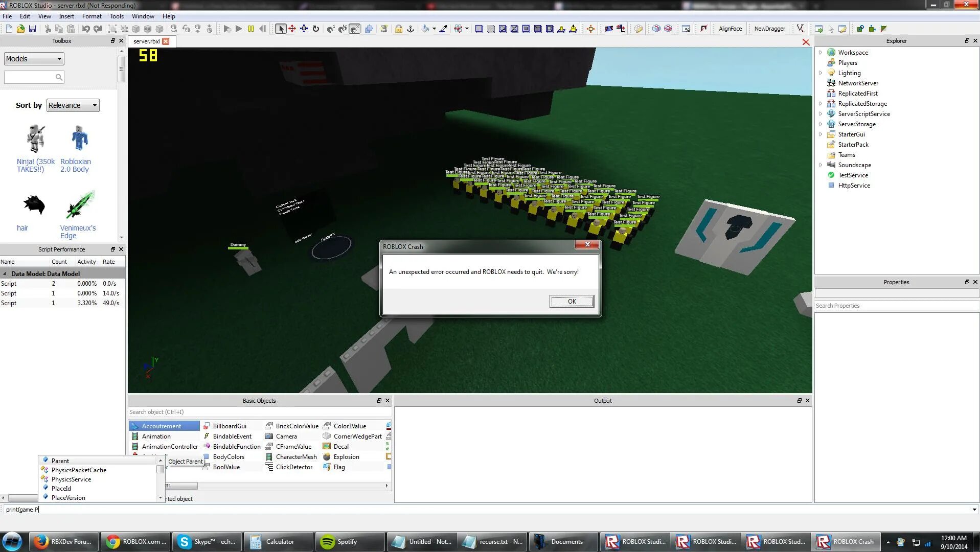Click the search magnifier in Toolbox
The image size is (980, 552).
(59, 77)
